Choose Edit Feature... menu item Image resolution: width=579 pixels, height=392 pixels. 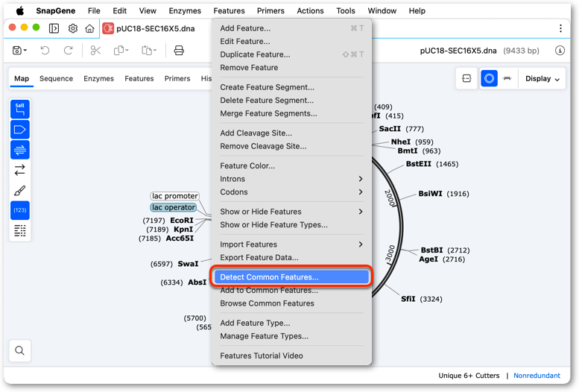[291, 42]
